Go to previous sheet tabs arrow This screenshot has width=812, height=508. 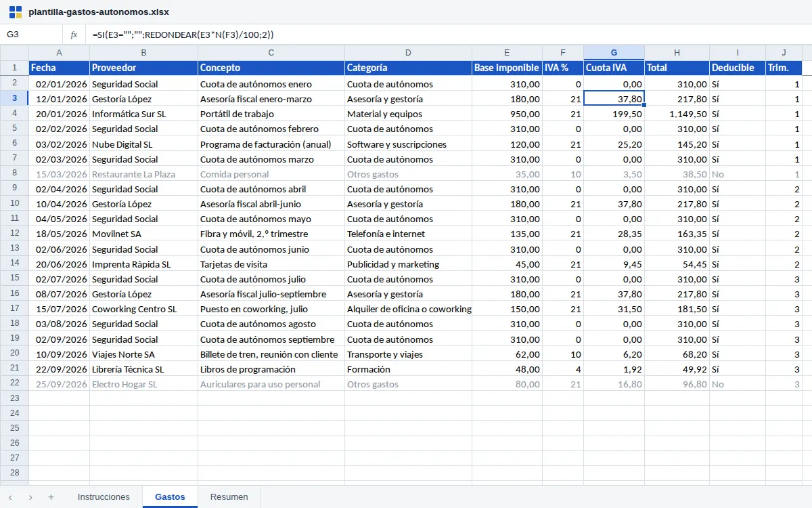tap(10, 497)
